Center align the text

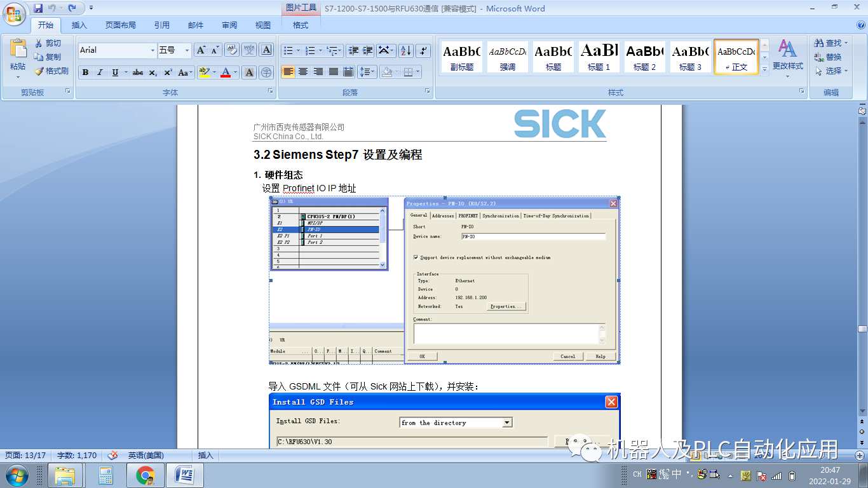point(303,72)
